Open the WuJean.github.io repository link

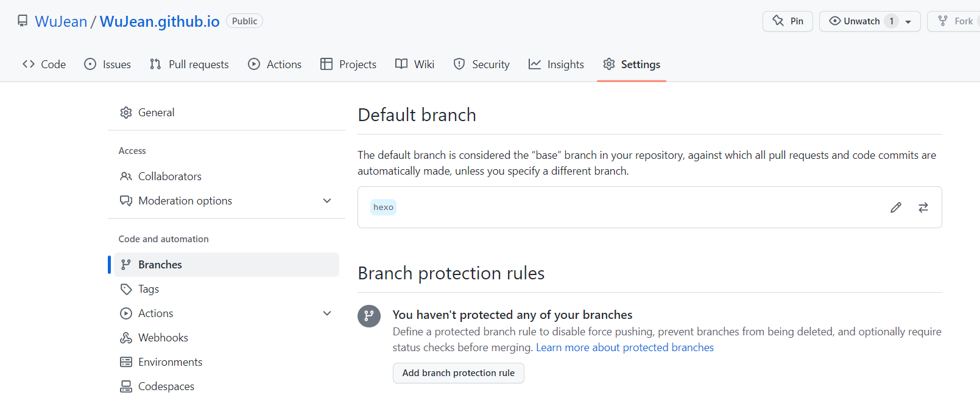coord(160,21)
